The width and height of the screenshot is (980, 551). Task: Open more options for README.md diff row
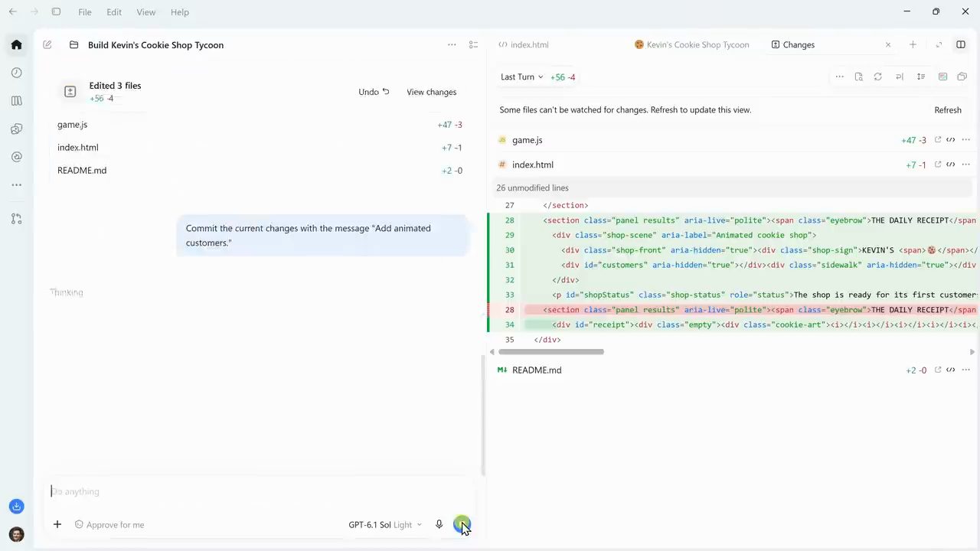coord(965,370)
